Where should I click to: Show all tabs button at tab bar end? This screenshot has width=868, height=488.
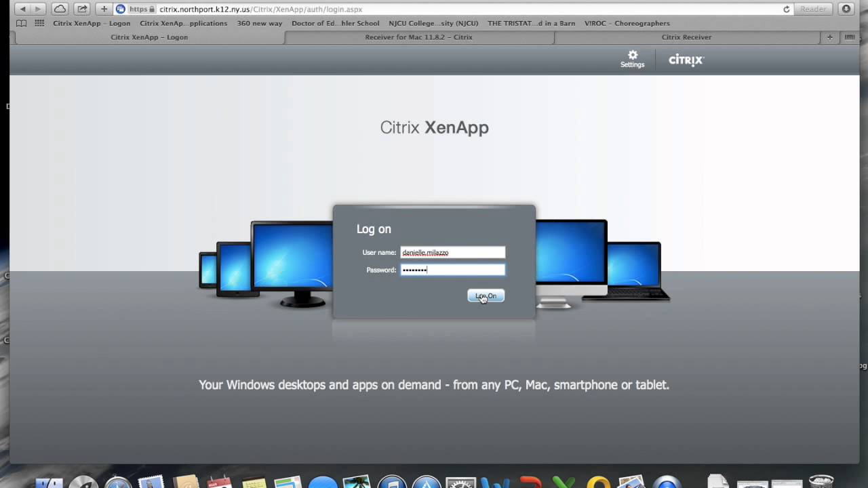(848, 37)
